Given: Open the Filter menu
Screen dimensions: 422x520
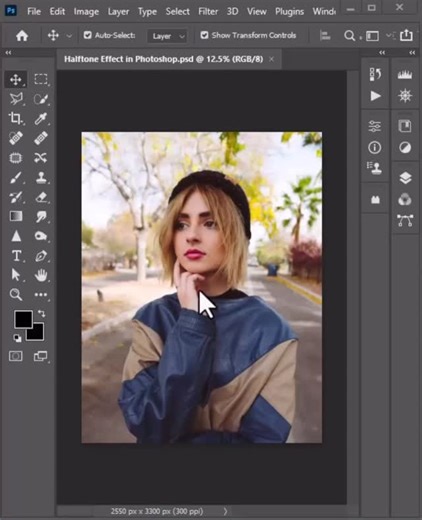Looking at the screenshot, I should click(208, 12).
